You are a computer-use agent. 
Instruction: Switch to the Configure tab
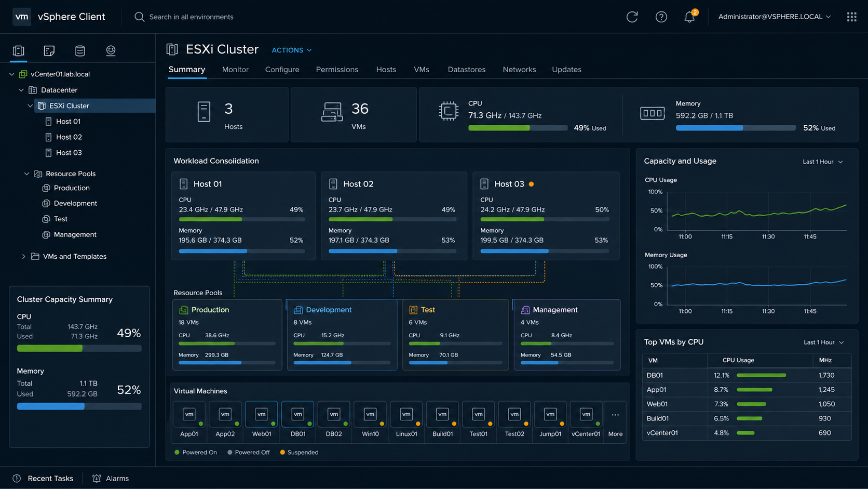tap(282, 70)
